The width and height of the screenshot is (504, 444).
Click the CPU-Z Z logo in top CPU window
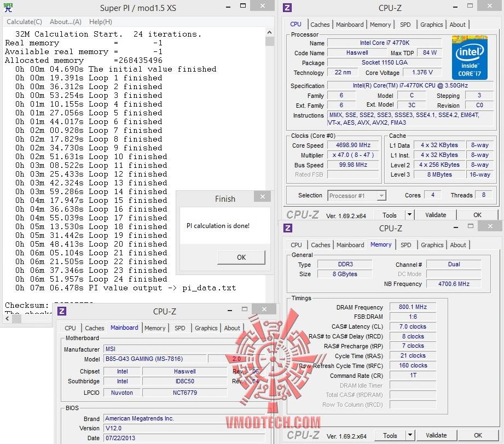pyautogui.click(x=287, y=8)
